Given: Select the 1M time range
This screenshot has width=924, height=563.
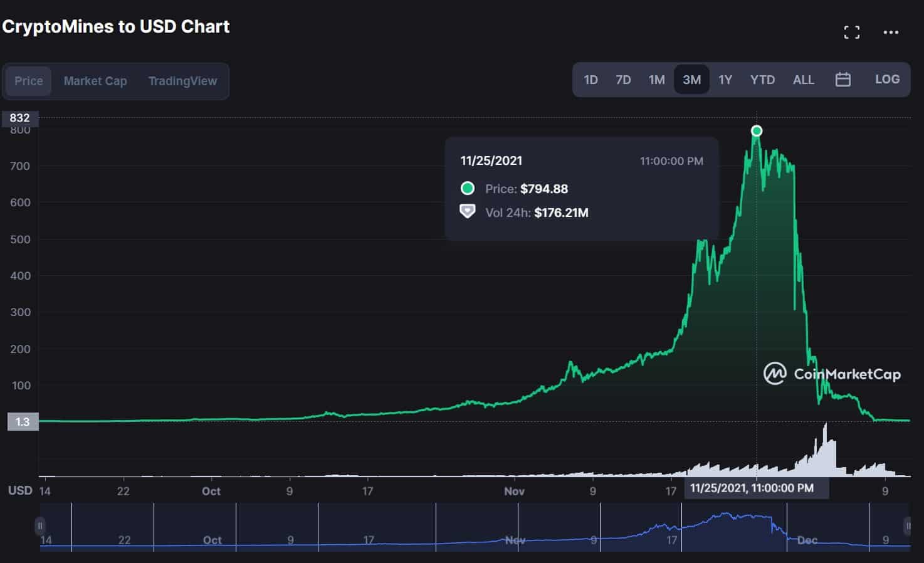Looking at the screenshot, I should [656, 80].
